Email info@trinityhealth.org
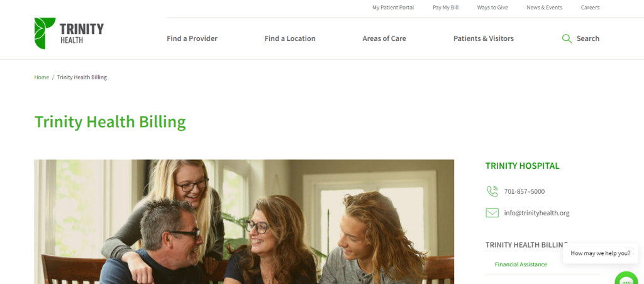Viewport: 644px width, 284px height. [x=537, y=213]
